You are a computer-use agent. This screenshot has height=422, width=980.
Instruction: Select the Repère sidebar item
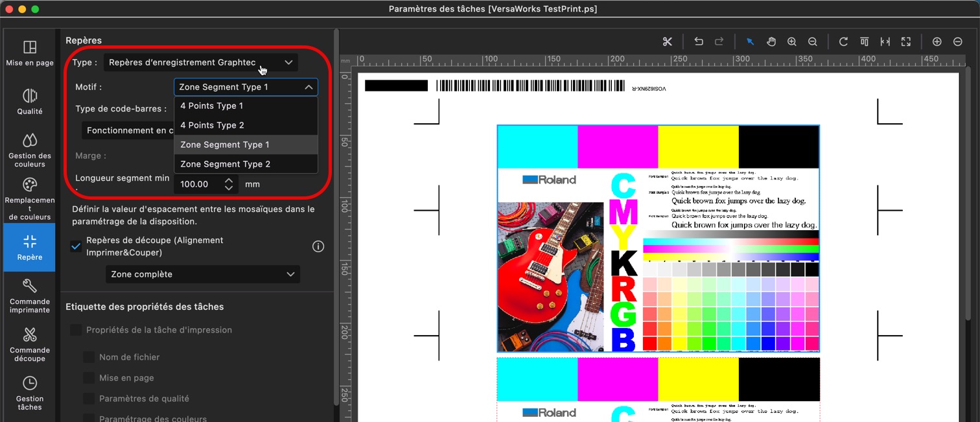tap(29, 248)
